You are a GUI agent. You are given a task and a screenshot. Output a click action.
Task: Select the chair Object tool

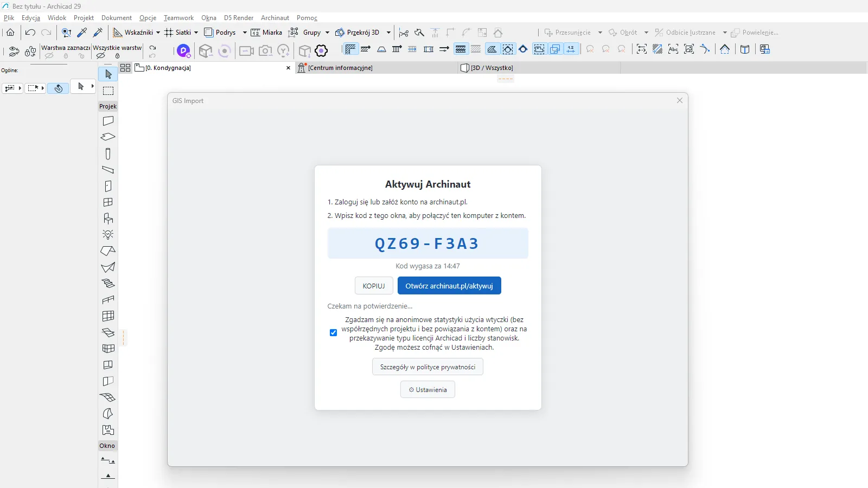(108, 219)
